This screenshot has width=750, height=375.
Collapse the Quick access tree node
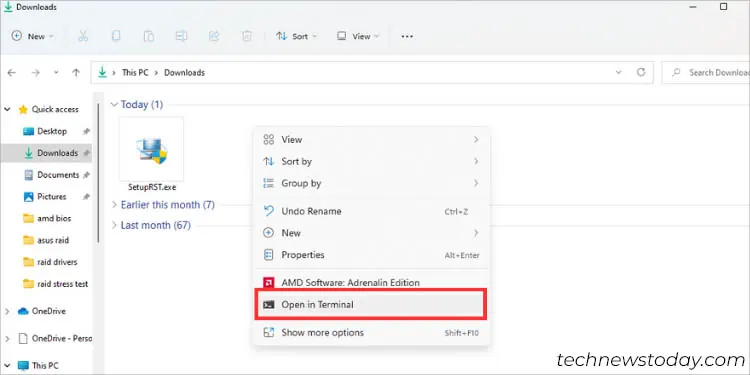7,110
